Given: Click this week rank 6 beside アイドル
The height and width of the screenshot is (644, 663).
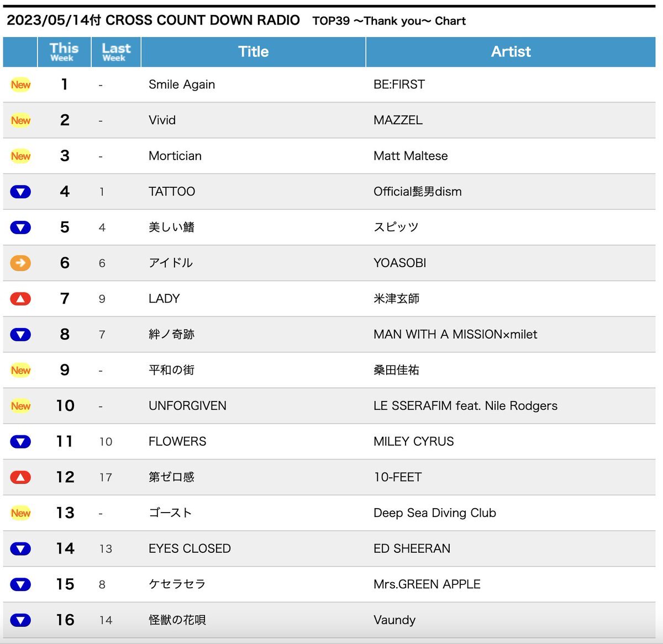Looking at the screenshot, I should point(65,263).
